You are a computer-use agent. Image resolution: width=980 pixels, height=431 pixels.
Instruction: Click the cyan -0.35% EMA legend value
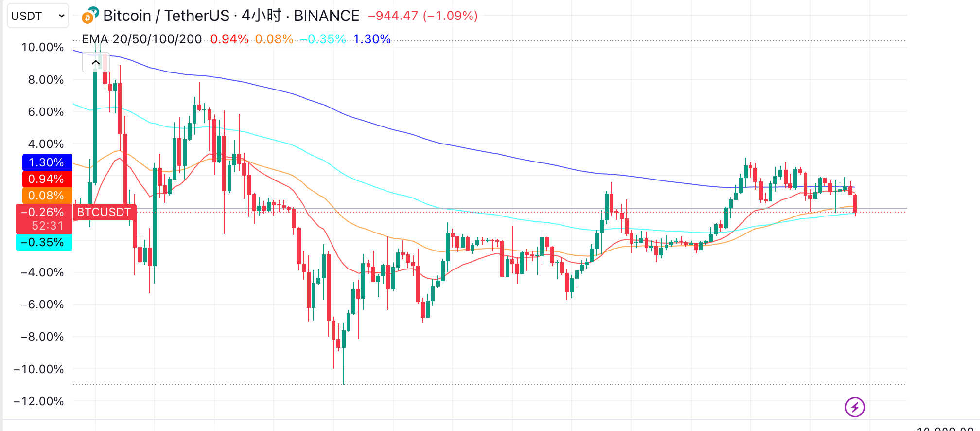pos(323,39)
